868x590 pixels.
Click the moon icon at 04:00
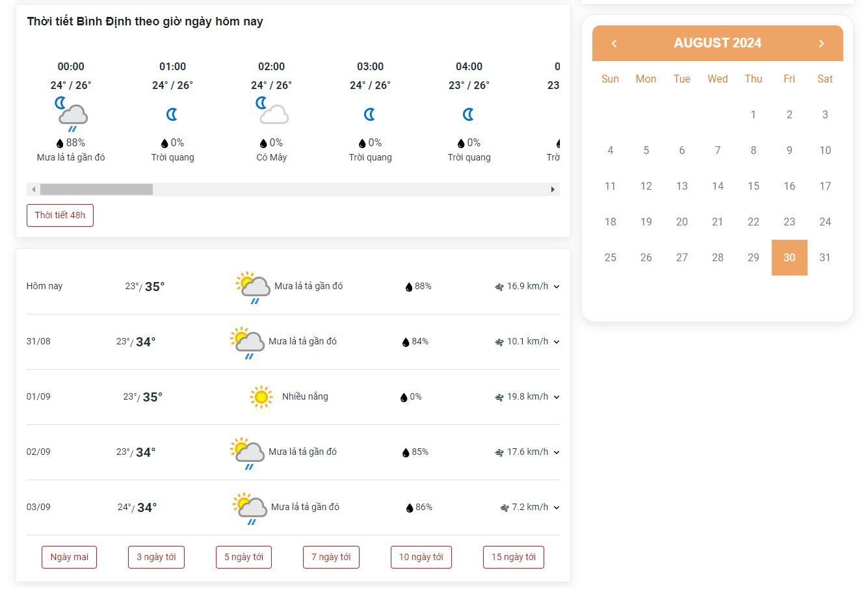[x=469, y=114]
